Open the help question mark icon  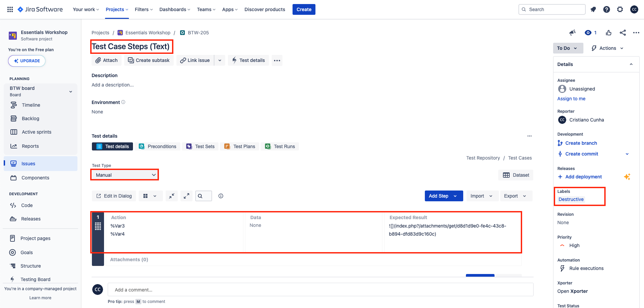607,9
